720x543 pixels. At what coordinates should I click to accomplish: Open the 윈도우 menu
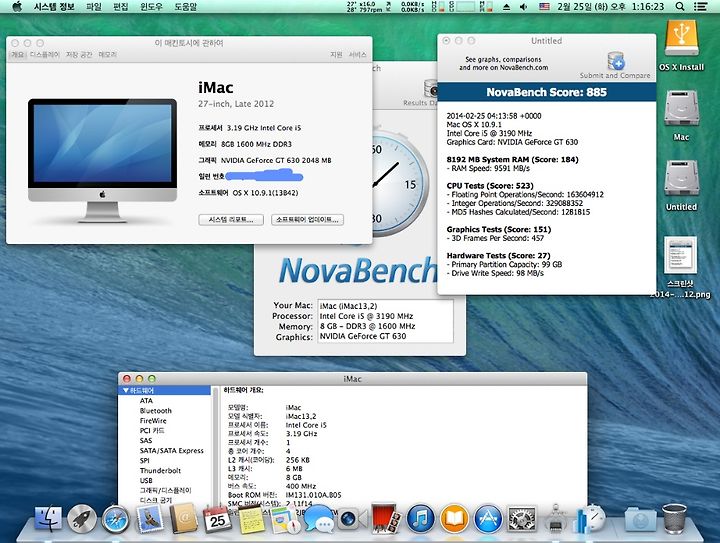151,6
